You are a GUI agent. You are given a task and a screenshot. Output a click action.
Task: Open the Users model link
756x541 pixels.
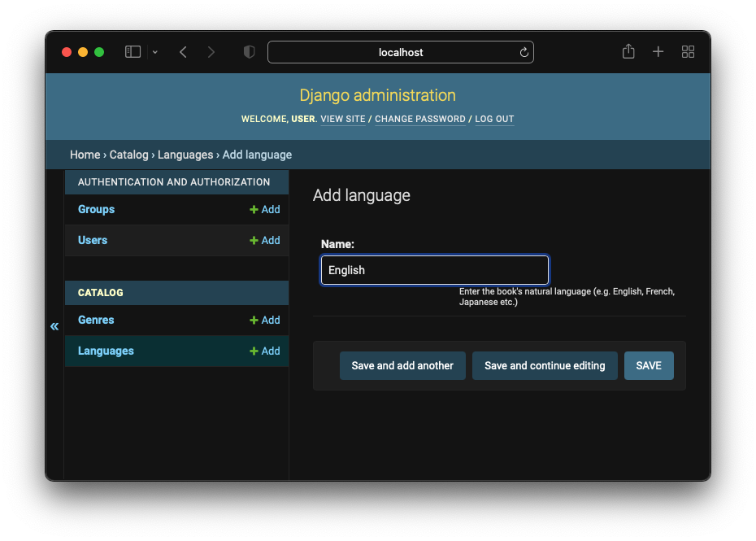point(93,240)
